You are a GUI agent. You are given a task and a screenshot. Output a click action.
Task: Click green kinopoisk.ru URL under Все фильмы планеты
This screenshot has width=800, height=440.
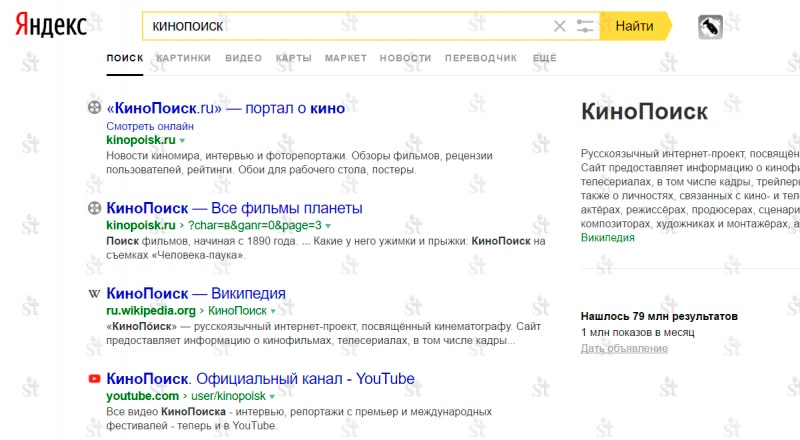[x=141, y=225]
